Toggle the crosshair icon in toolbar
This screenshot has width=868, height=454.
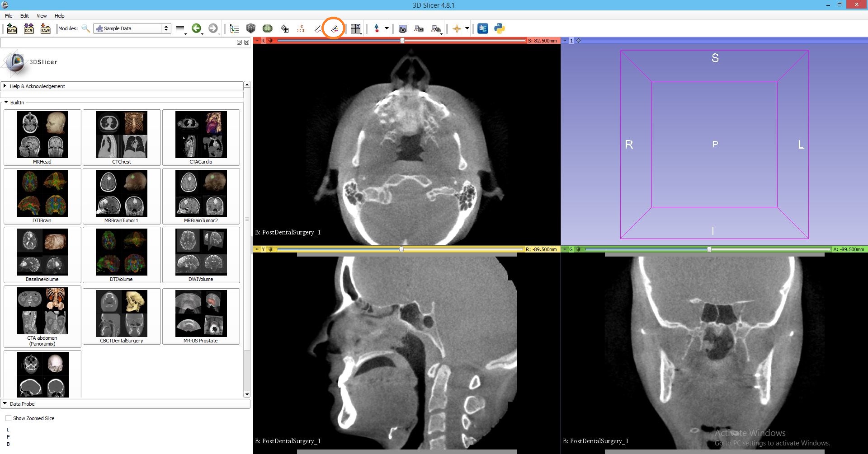(x=457, y=28)
